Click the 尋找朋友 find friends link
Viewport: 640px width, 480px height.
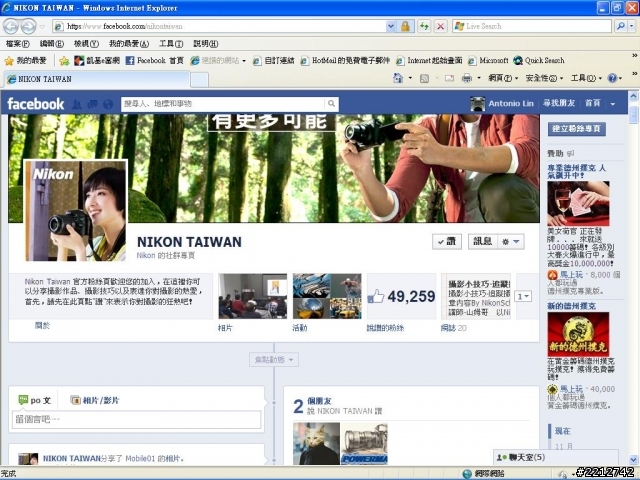[x=559, y=104]
